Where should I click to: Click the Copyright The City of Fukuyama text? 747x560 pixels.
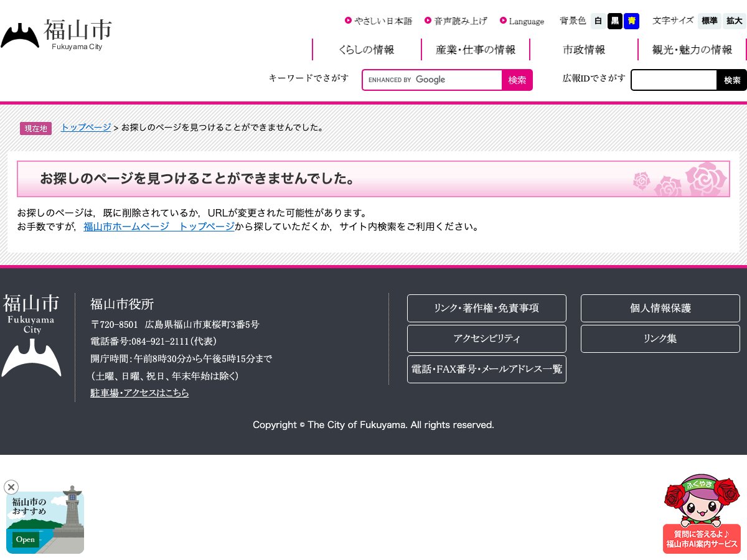pyautogui.click(x=374, y=424)
